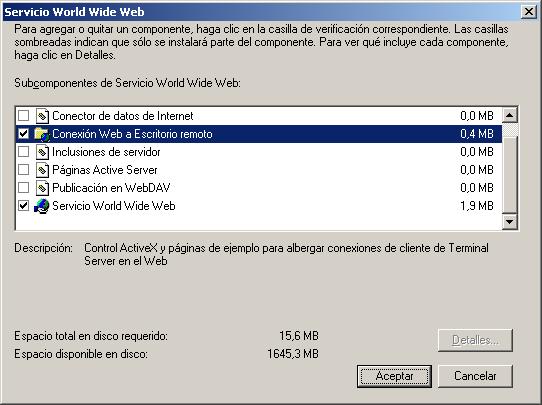Viewport: 542px width, 405px height.
Task: Click the subcomponent list scrollbar track
Action: [x=510, y=173]
